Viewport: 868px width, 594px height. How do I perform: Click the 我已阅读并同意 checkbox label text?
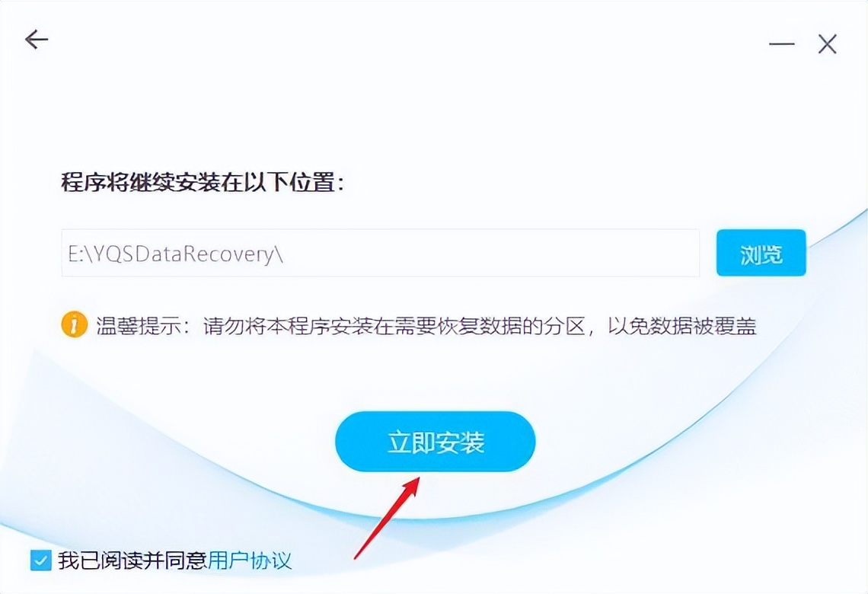[132, 560]
